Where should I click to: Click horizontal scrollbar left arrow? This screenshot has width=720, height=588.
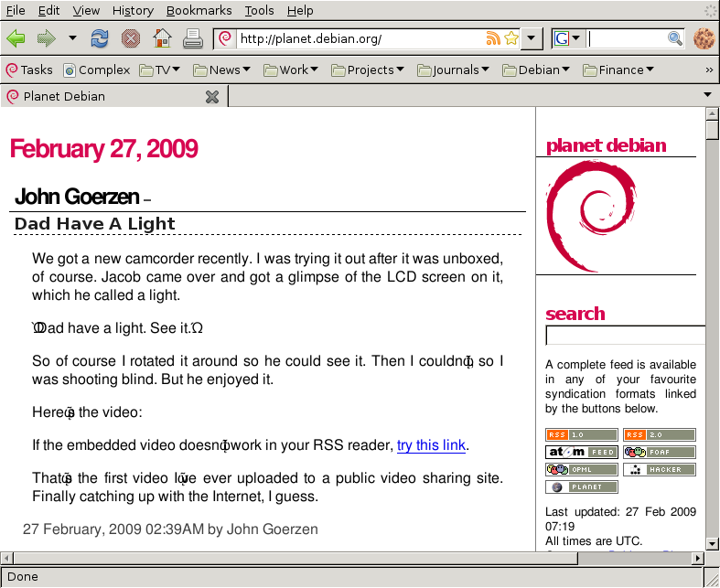point(6,558)
